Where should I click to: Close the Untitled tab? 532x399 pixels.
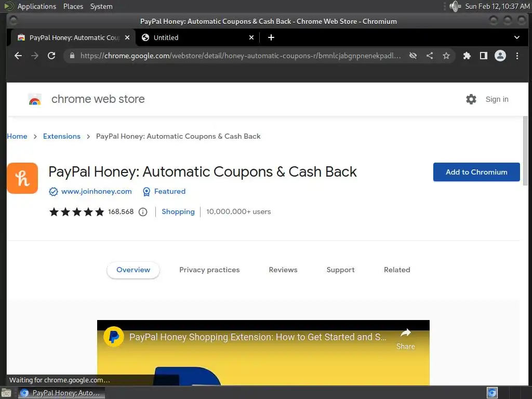[x=251, y=37]
